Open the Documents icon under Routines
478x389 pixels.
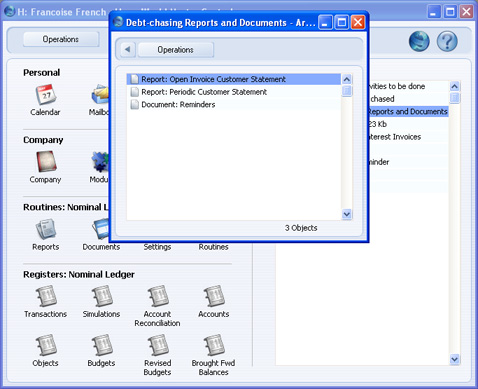point(101,229)
